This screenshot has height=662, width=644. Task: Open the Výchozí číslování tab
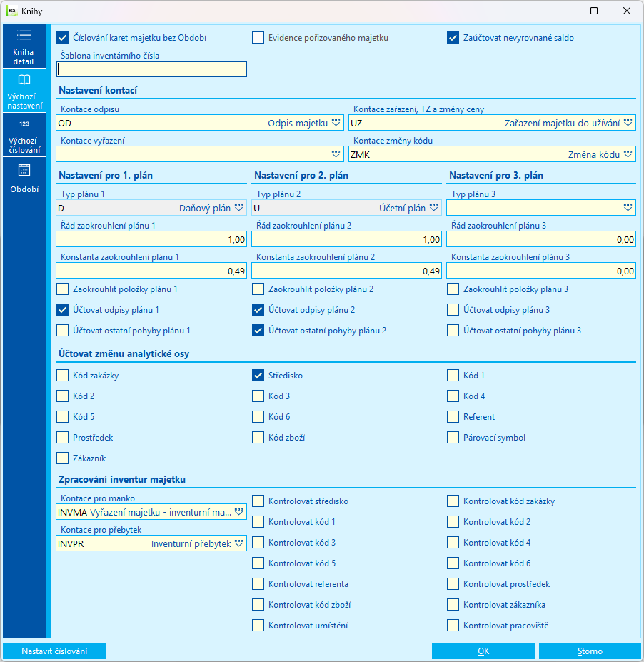point(24,135)
